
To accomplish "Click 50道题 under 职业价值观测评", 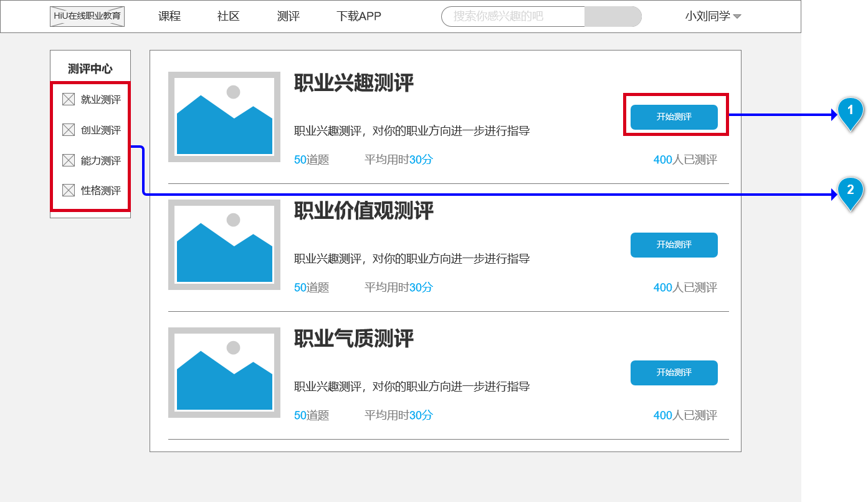I will [x=312, y=287].
